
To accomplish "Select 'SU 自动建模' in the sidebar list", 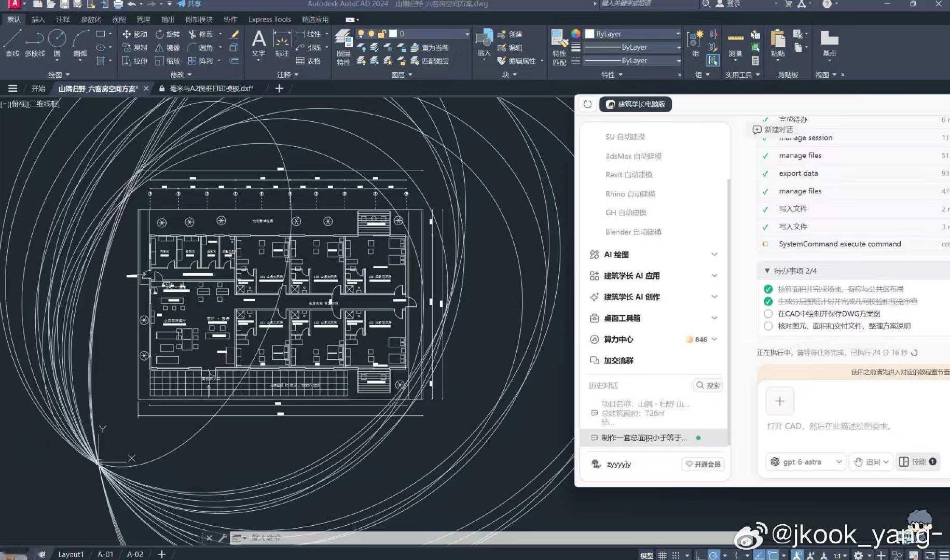I will [x=625, y=137].
